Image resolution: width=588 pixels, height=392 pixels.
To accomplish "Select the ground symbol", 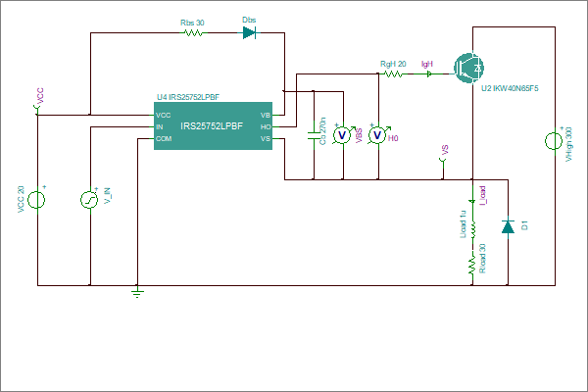I will coord(137,291).
